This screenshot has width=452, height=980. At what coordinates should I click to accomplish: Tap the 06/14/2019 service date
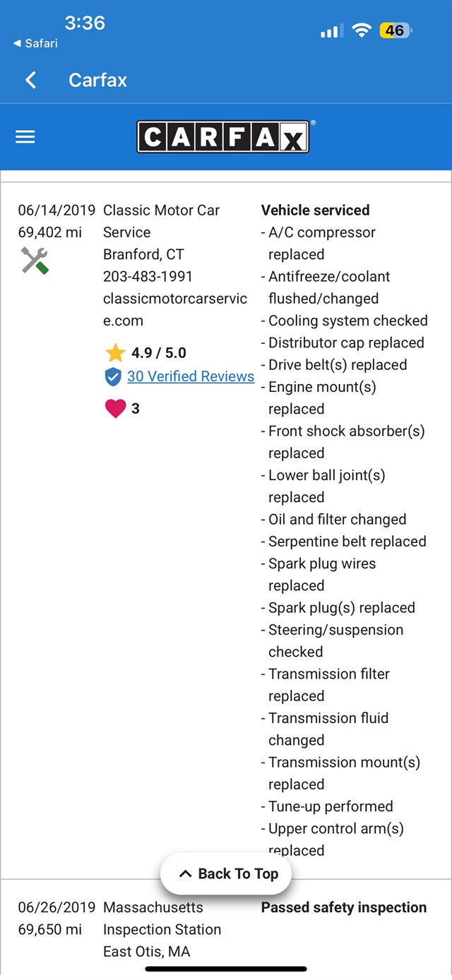[x=56, y=210]
